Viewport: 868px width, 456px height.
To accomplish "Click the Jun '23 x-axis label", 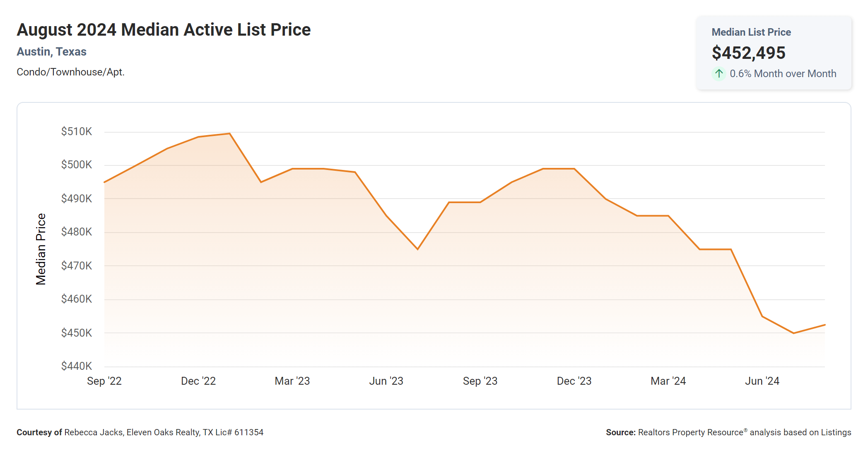I will pyautogui.click(x=386, y=381).
